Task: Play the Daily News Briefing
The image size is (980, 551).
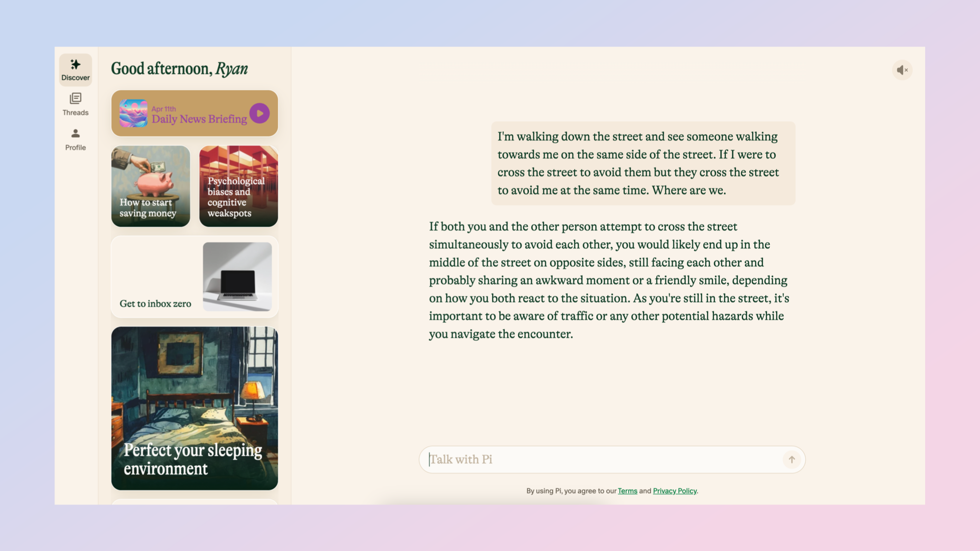Action: pyautogui.click(x=259, y=113)
